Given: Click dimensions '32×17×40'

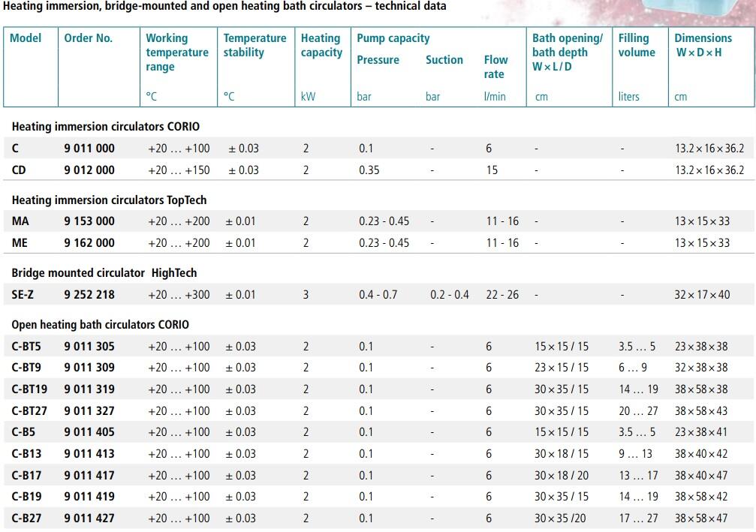Looking at the screenshot, I should (x=702, y=294).
